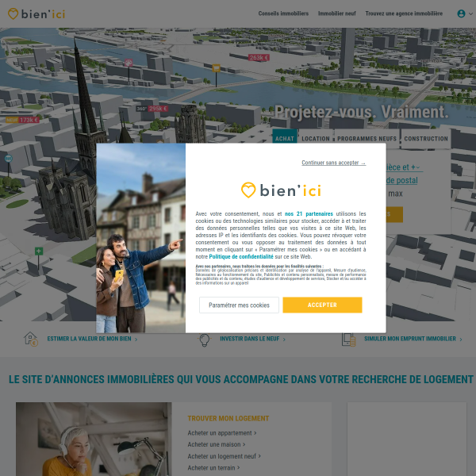Click the light bulb invest icon

click(205, 340)
